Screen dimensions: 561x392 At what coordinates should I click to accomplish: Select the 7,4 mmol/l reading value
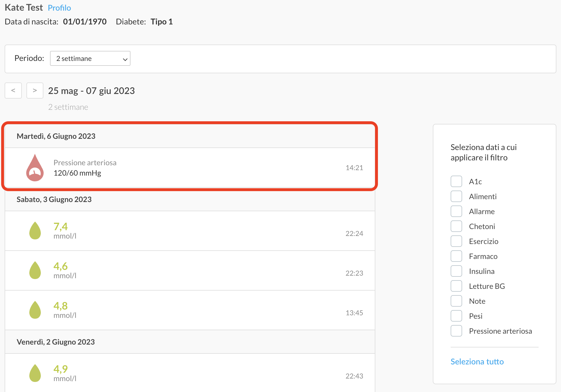pyautogui.click(x=61, y=226)
